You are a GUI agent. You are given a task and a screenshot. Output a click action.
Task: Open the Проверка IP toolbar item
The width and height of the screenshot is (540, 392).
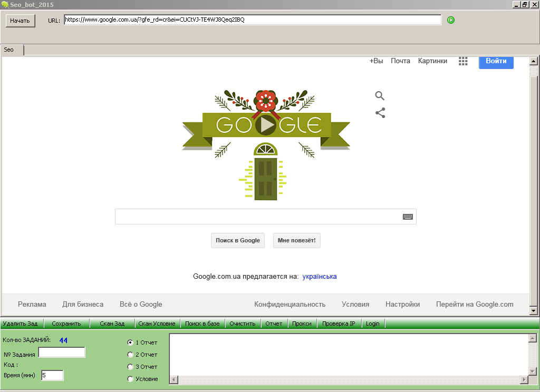point(339,324)
